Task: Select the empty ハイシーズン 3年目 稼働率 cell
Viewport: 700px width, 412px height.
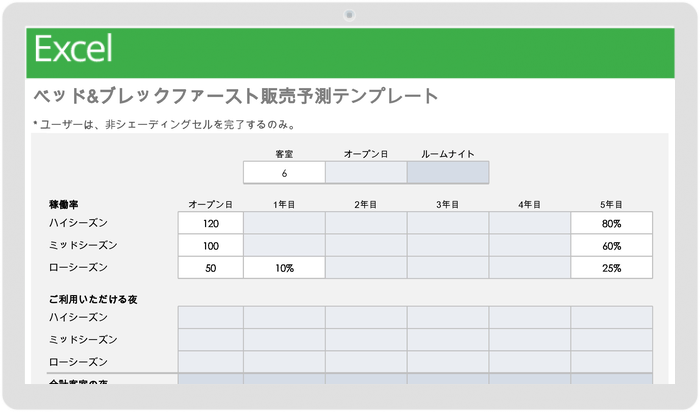Action: click(x=448, y=223)
